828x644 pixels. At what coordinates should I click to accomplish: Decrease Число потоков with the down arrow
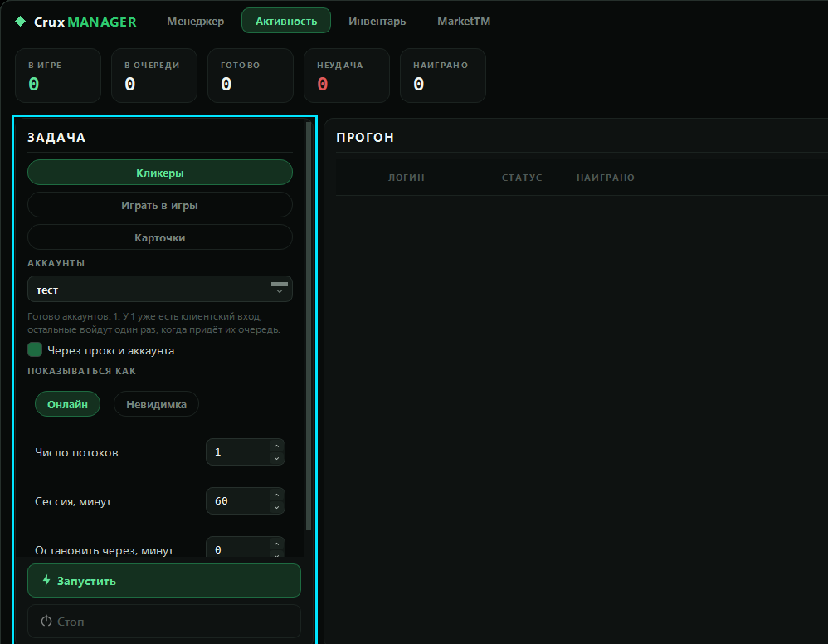277,458
